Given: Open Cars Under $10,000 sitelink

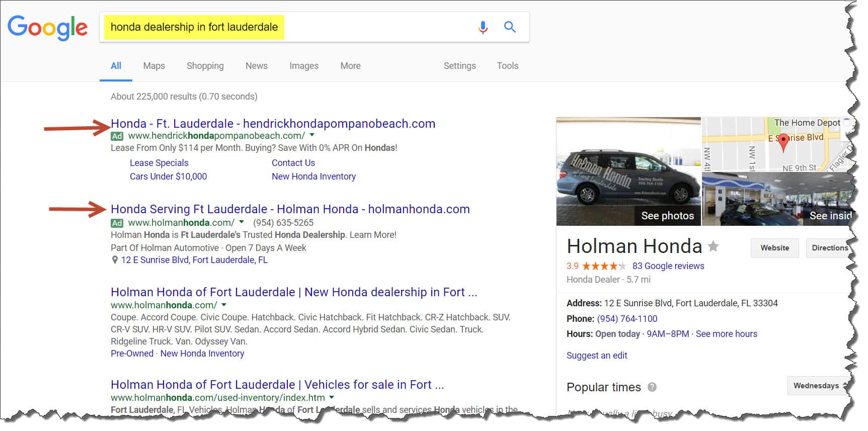Looking at the screenshot, I should [x=168, y=177].
